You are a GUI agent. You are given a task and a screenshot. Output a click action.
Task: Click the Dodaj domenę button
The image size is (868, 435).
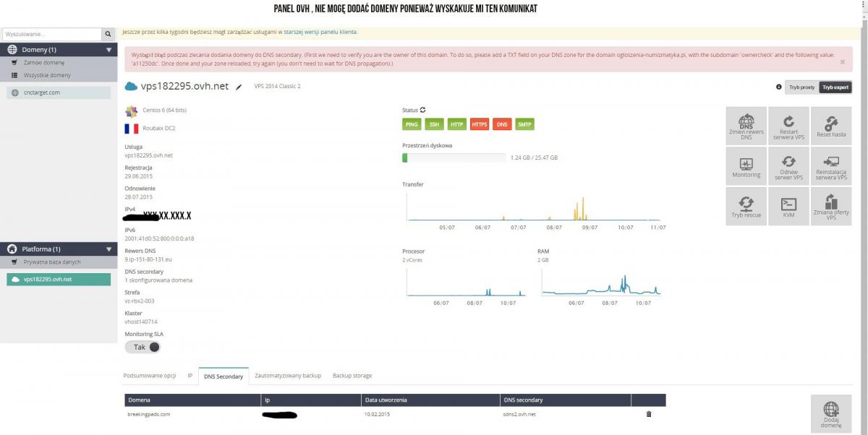831,414
